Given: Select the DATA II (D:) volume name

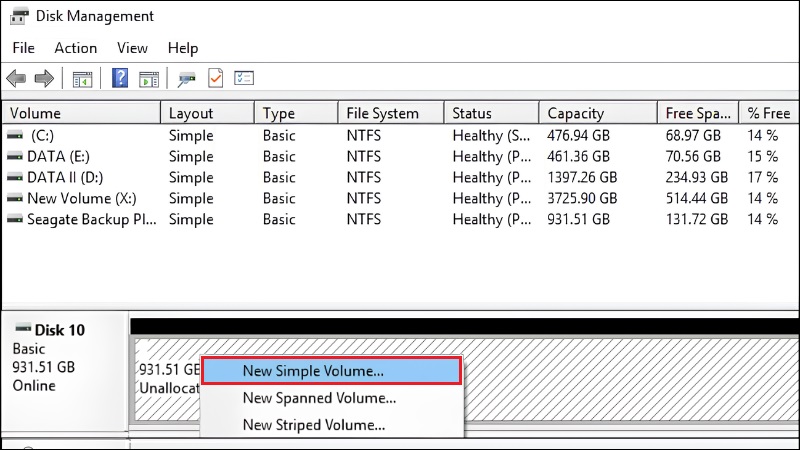Looking at the screenshot, I should point(65,178).
